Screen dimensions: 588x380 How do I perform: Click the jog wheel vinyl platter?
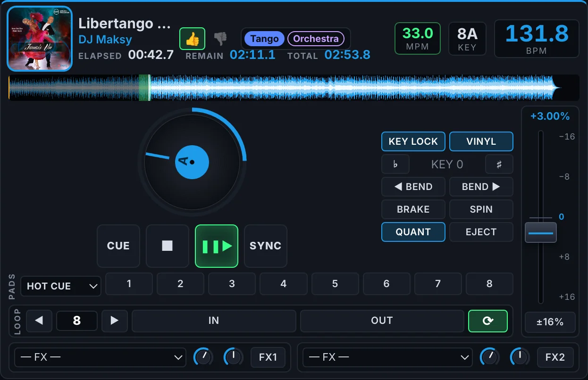pyautogui.click(x=192, y=162)
